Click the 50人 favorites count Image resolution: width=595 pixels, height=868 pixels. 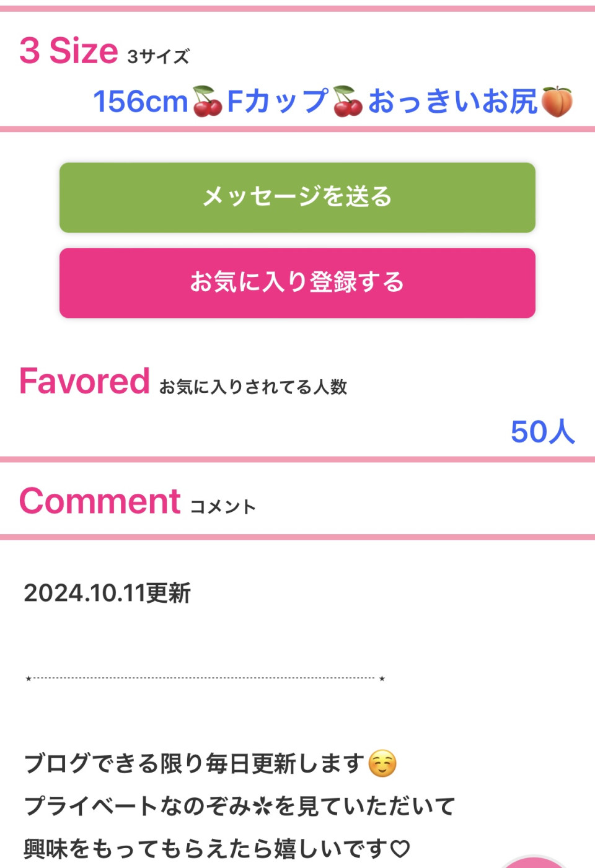pos(542,432)
